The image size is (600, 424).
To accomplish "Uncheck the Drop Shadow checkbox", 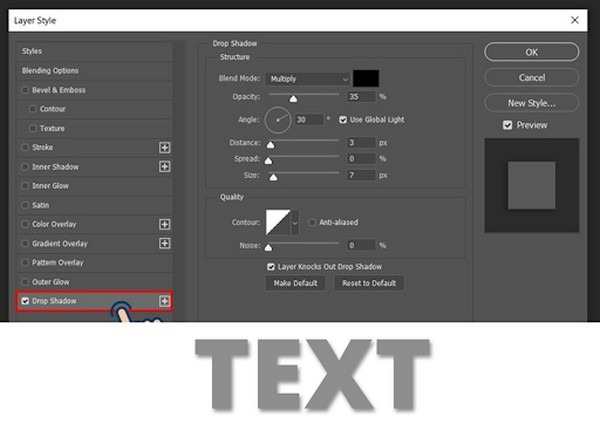I will click(x=25, y=301).
